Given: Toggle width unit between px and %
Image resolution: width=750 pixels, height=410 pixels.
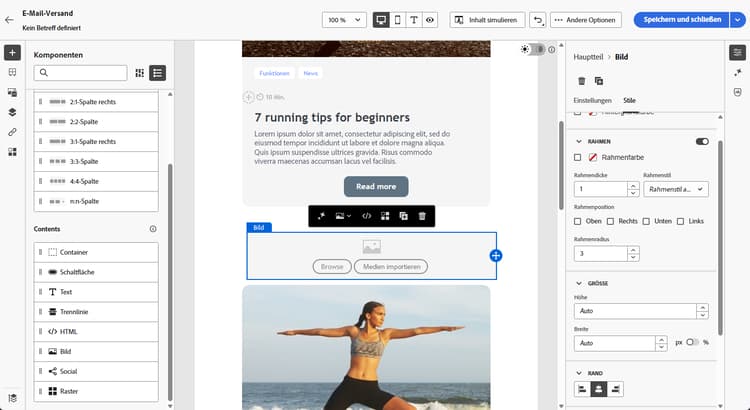Looking at the screenshot, I should coord(692,343).
